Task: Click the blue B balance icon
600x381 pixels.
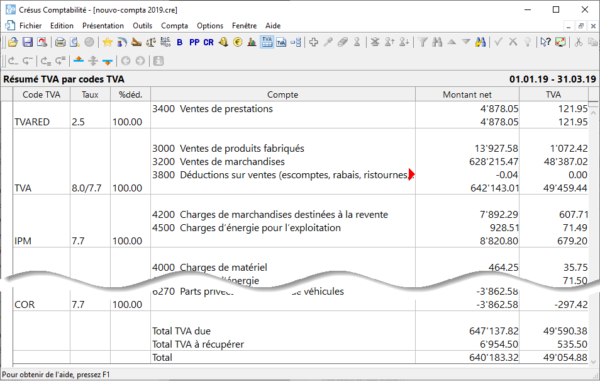Action: coord(179,42)
